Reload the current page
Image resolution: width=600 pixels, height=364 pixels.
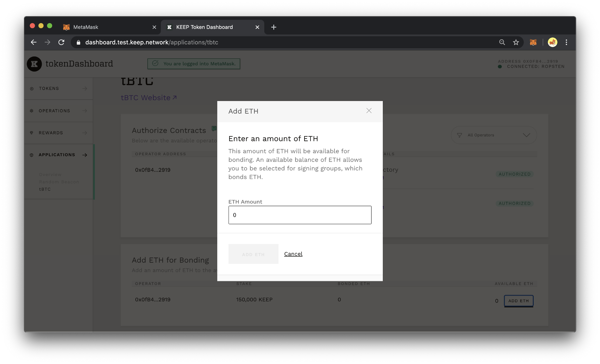pos(61,42)
